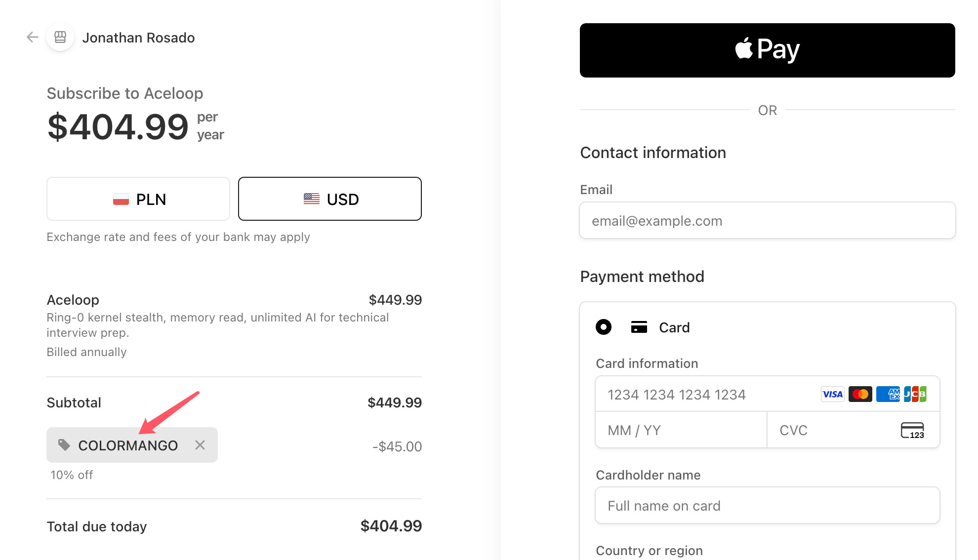The width and height of the screenshot is (978, 560).
Task: Click the CVC input field
Action: [x=853, y=430]
